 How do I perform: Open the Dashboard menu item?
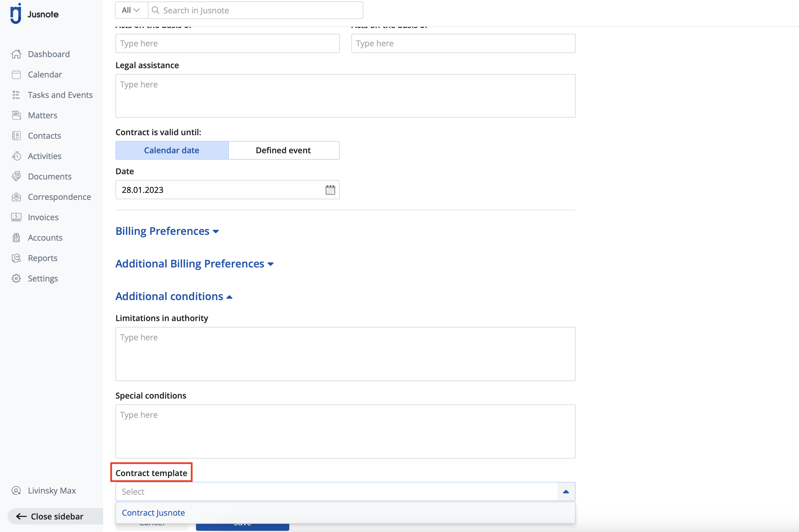(49, 54)
